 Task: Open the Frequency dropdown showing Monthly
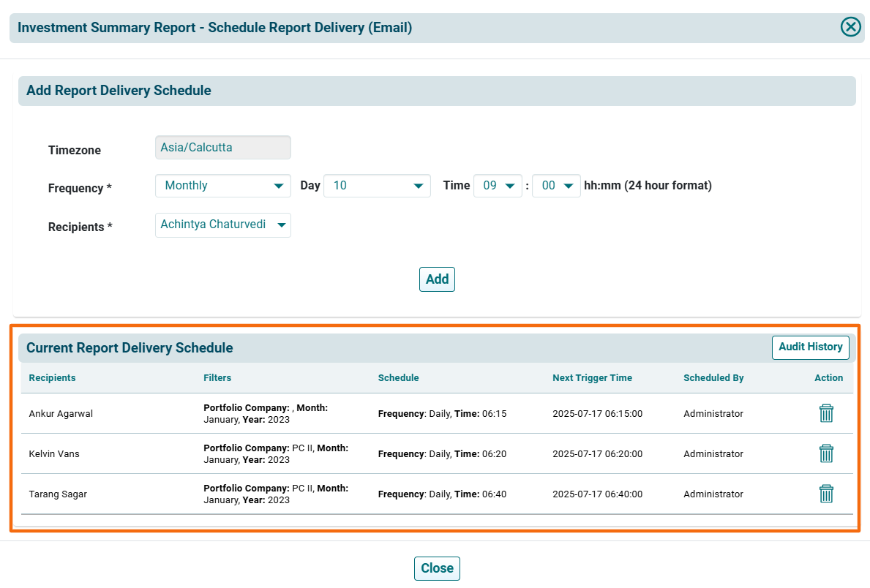223,186
